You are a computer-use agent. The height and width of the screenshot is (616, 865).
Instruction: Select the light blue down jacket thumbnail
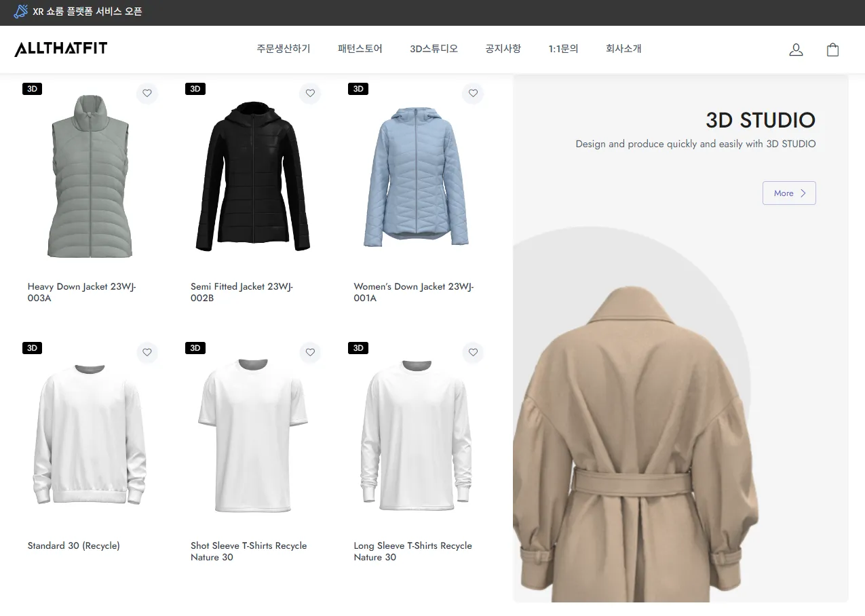coord(416,176)
